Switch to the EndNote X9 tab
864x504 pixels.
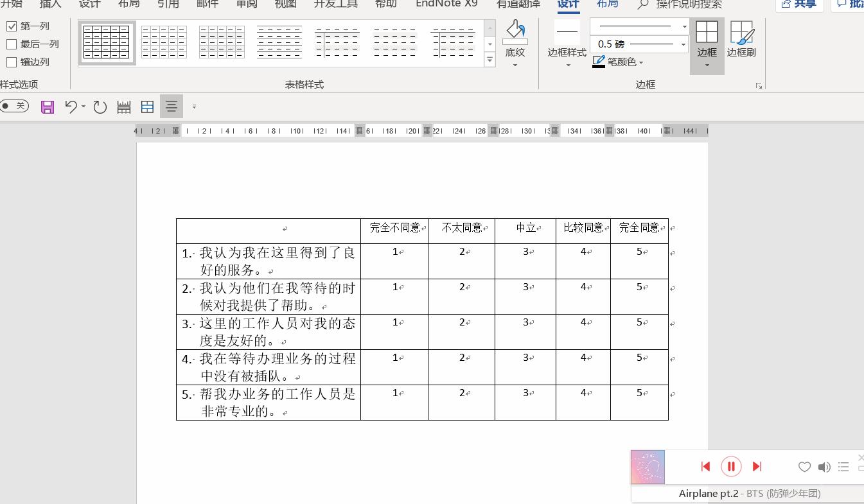pyautogui.click(x=446, y=4)
